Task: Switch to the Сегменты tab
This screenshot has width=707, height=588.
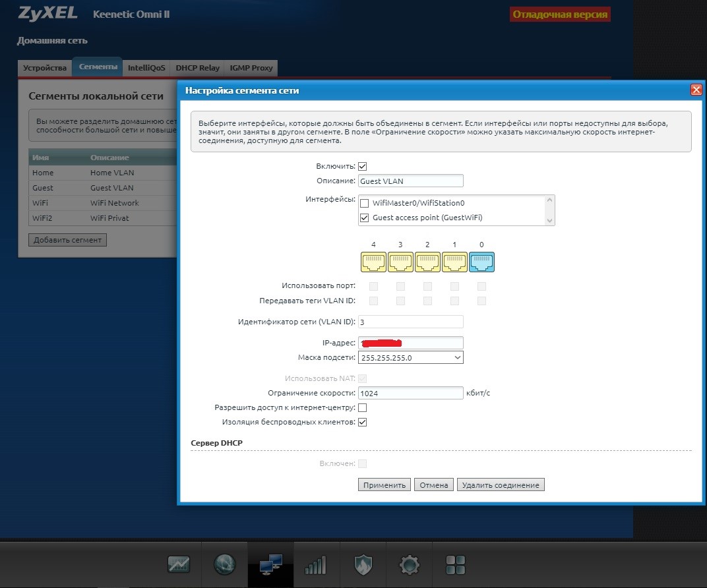Action: [98, 67]
